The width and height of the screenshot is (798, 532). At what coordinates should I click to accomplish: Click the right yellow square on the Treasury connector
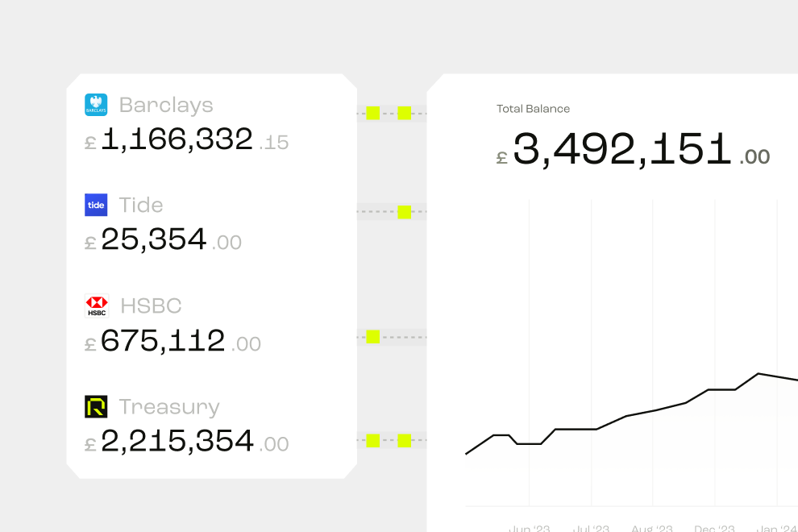click(x=405, y=440)
